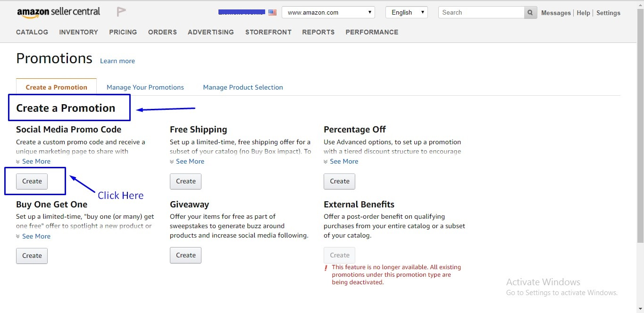Click the search magnifier button
The width and height of the screenshot is (644, 313).
(x=531, y=13)
